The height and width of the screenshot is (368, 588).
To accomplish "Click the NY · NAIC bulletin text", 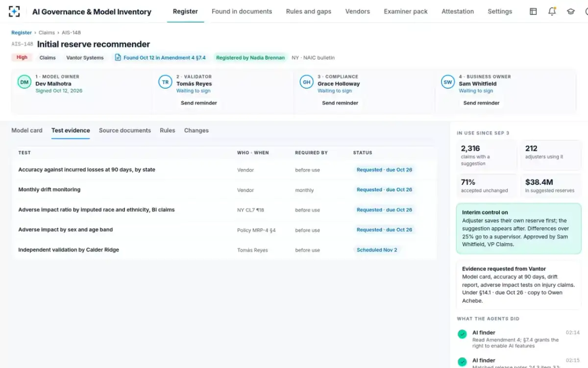I will pos(313,57).
